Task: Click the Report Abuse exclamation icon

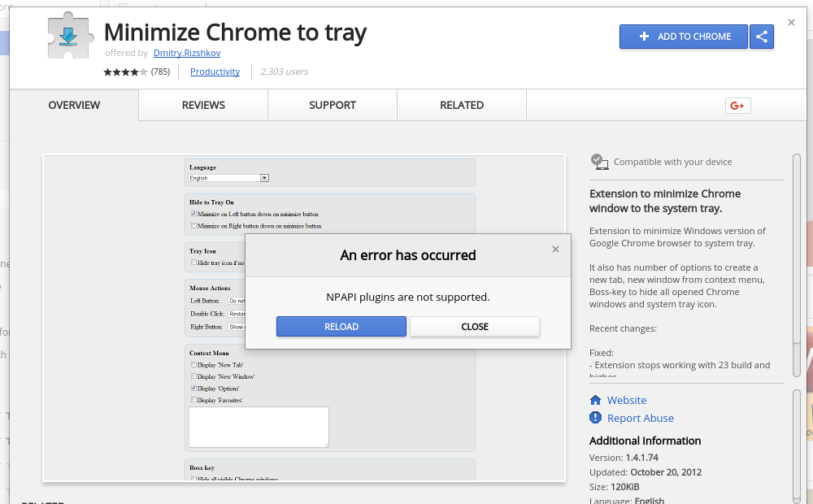Action: (595, 417)
